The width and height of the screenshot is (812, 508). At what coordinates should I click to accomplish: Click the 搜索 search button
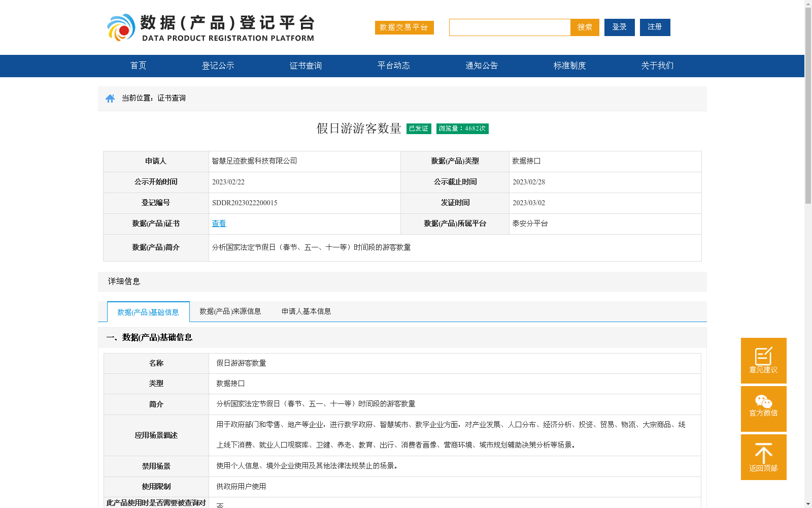[x=585, y=27]
